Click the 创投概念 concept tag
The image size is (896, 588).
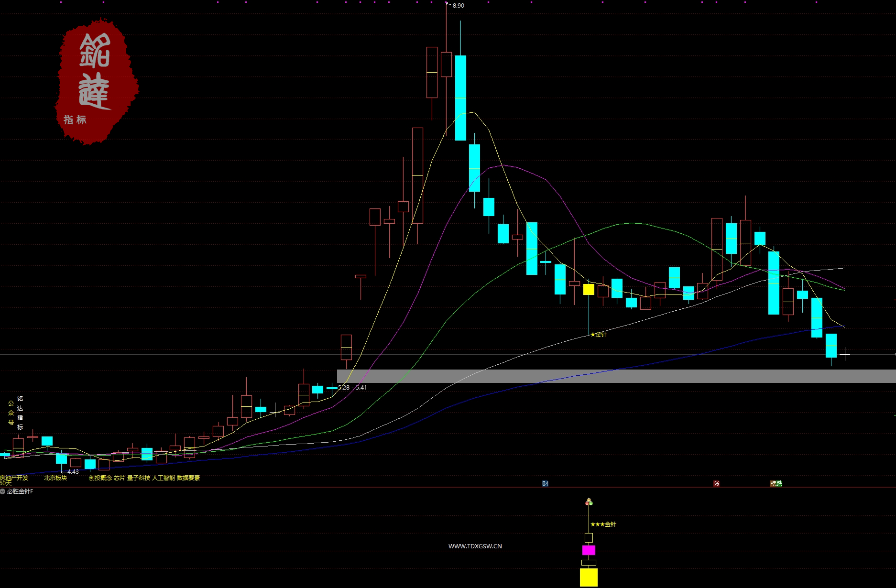100,478
